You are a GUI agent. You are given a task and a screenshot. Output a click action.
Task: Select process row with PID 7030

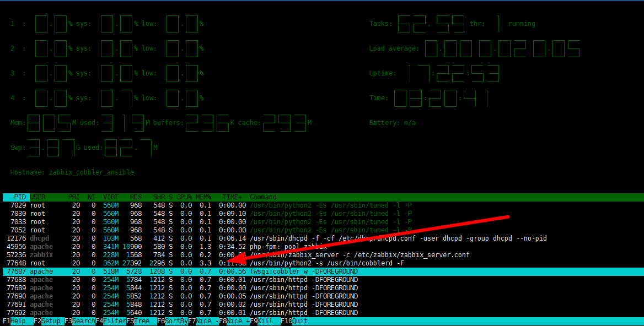coord(322,214)
